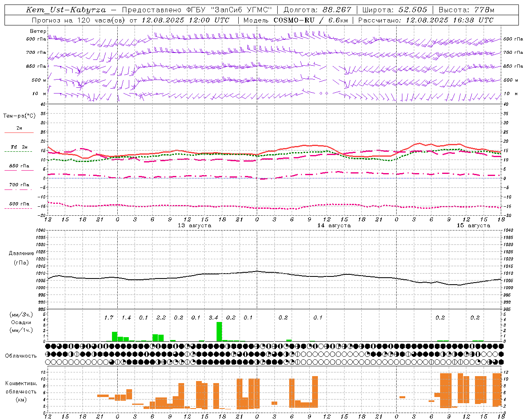
Task: Click the 1.7 precipitation value
Action: click(x=108, y=318)
